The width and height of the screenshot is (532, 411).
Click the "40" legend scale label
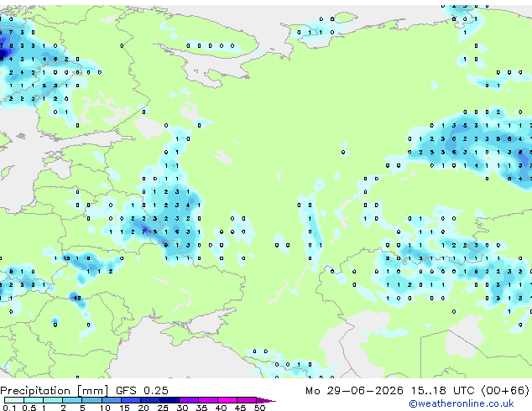221,408
